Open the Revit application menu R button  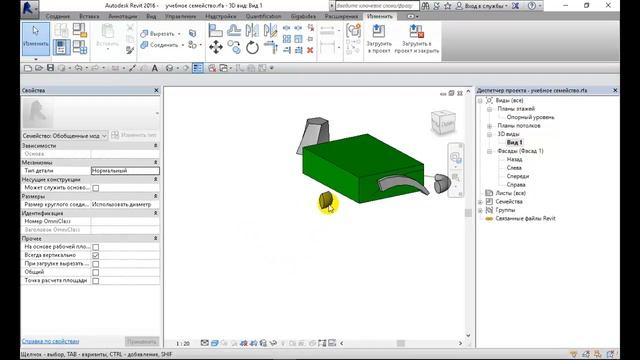29,9
